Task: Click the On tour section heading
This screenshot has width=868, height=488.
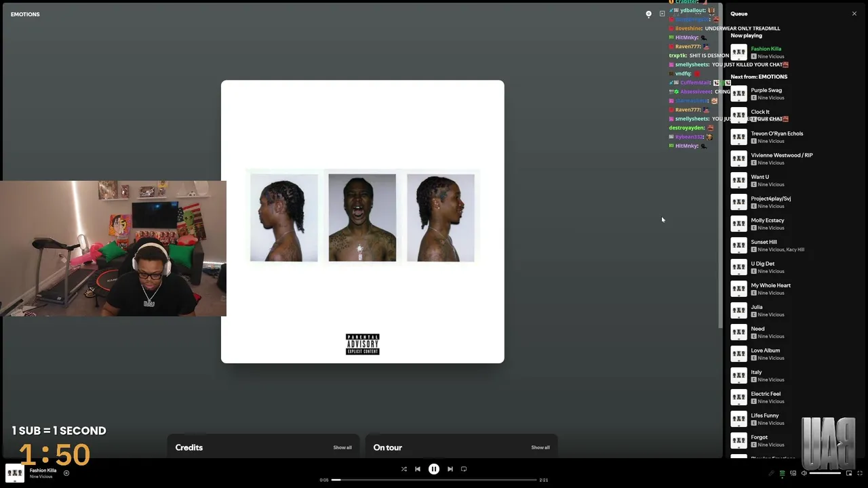Action: pyautogui.click(x=387, y=447)
